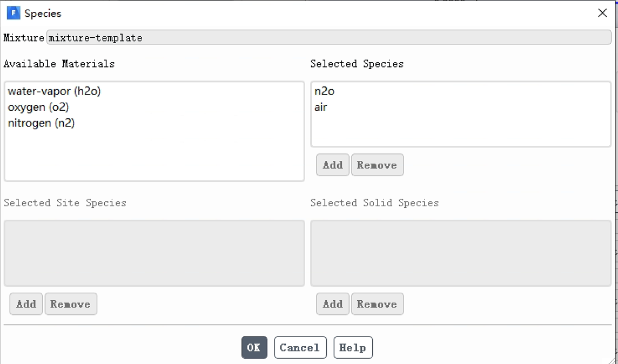Select air in Selected Species list
Viewport: 618px width, 364px height.
[x=321, y=107]
